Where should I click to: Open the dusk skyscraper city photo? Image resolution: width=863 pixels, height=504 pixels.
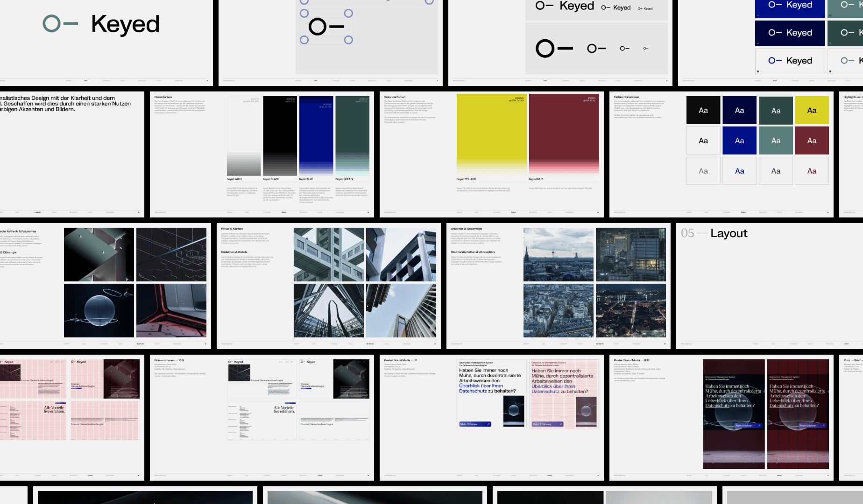pyautogui.click(x=631, y=255)
